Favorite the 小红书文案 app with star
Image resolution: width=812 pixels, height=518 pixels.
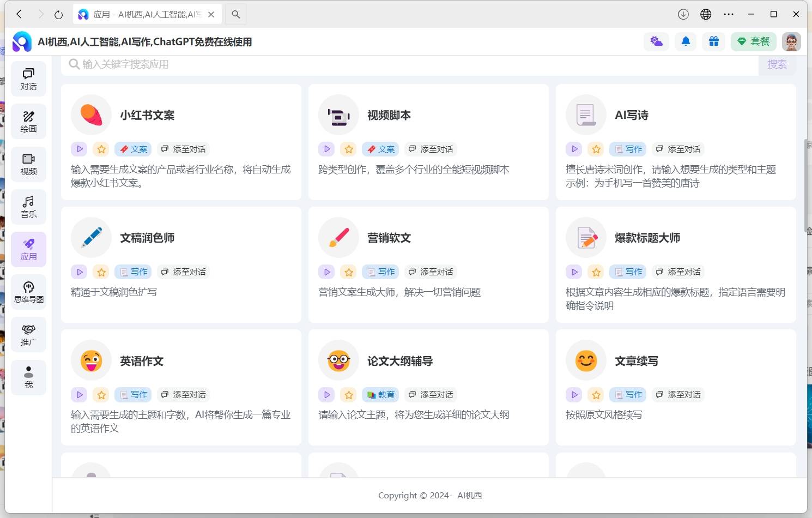click(101, 149)
